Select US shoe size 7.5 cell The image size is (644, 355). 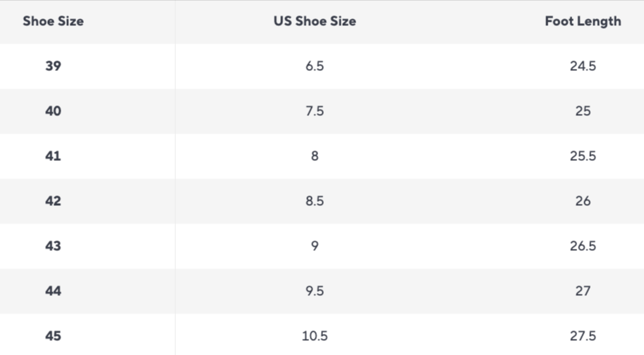315,111
